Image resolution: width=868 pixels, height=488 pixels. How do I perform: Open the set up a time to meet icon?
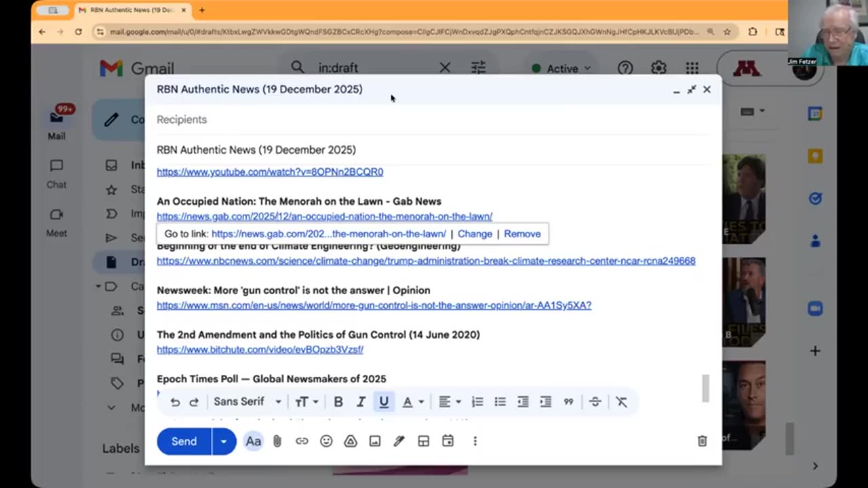(x=448, y=441)
